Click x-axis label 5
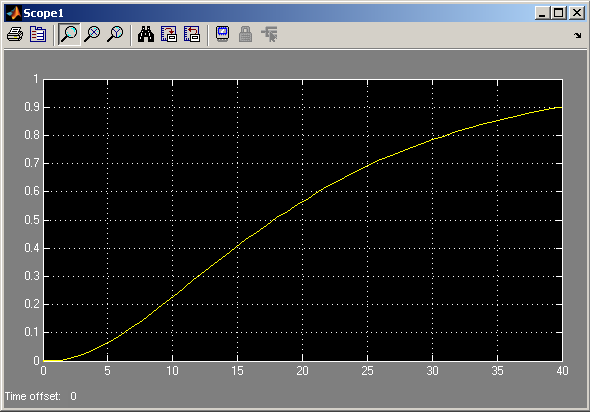Image resolution: width=590 pixels, height=412 pixels. point(108,371)
